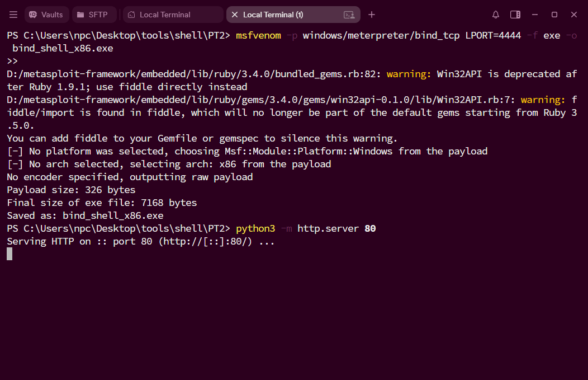Click the Local Terminal tab's terminal icon
Screen dimensions: 588x380
[131, 15]
